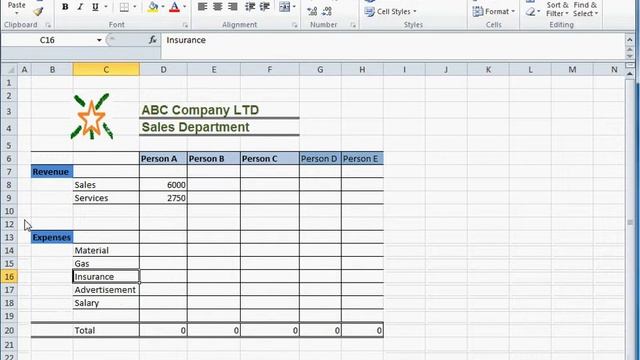Center the cell text
This screenshot has width=640, height=360.
pos(218,7)
